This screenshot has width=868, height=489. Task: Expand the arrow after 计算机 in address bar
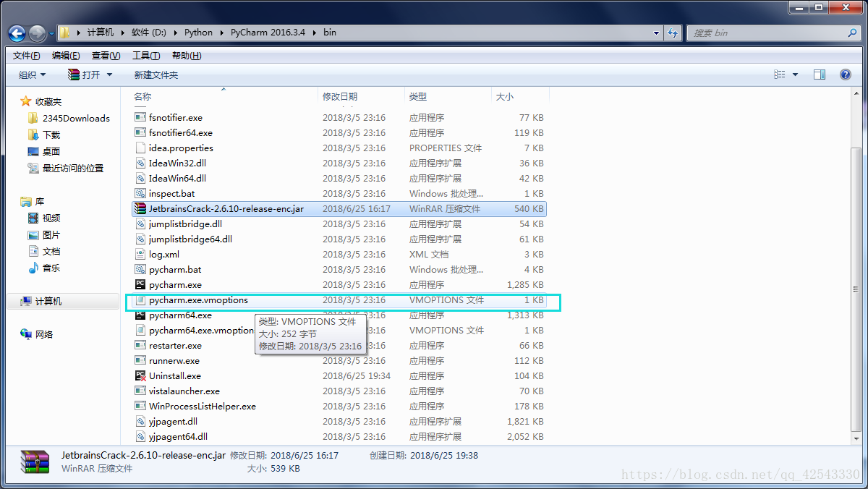122,33
